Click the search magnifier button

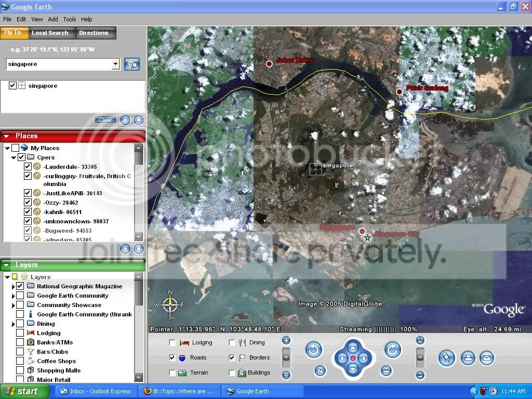click(x=131, y=64)
